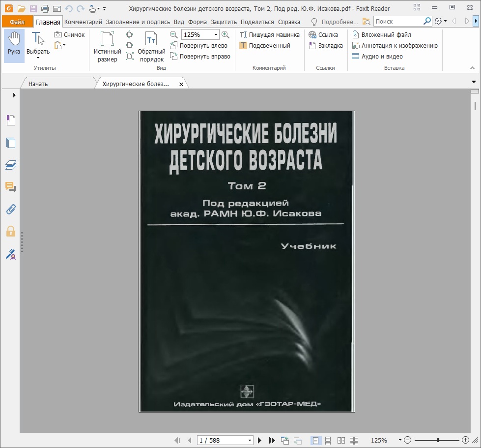481x448 pixels.
Task: Open the Comments side panel
Action: pos(11,187)
